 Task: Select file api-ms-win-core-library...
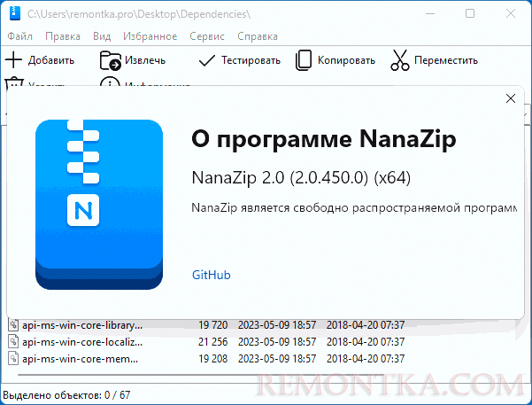coord(82,325)
